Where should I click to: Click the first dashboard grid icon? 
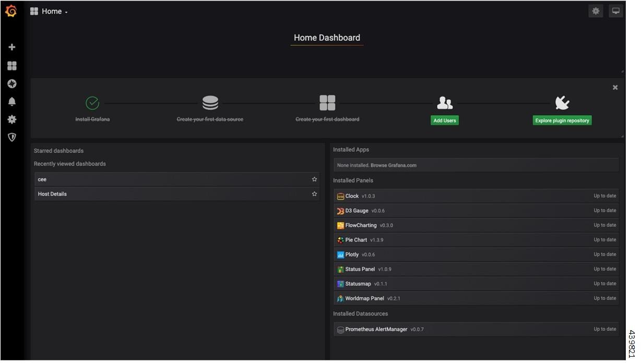(327, 103)
